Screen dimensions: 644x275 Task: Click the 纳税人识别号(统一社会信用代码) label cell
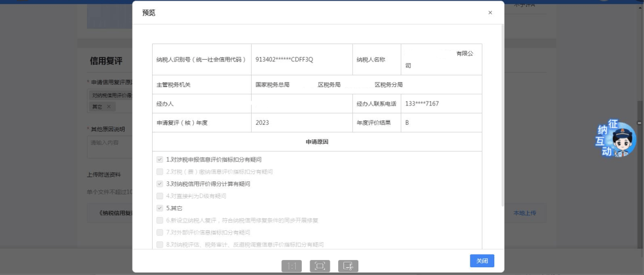(202, 60)
